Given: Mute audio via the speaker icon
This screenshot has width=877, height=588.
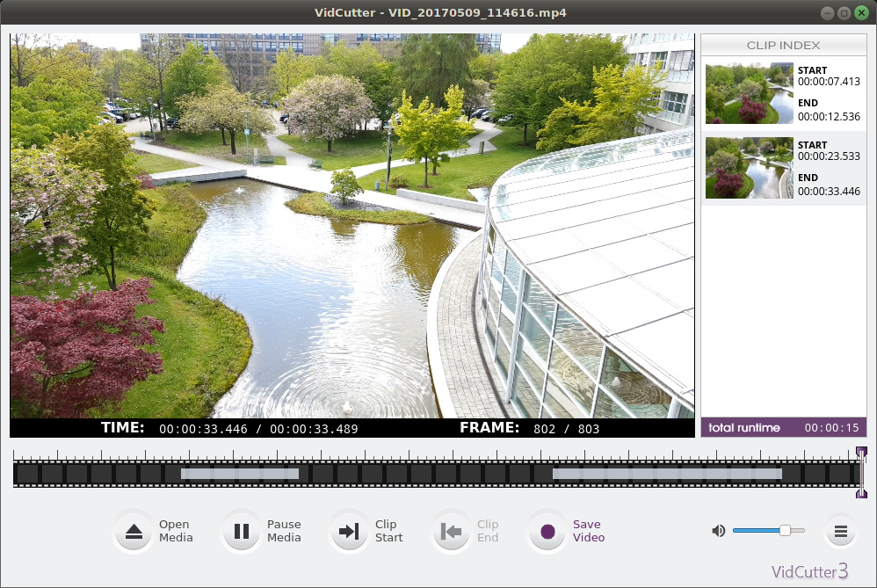Looking at the screenshot, I should (x=718, y=531).
